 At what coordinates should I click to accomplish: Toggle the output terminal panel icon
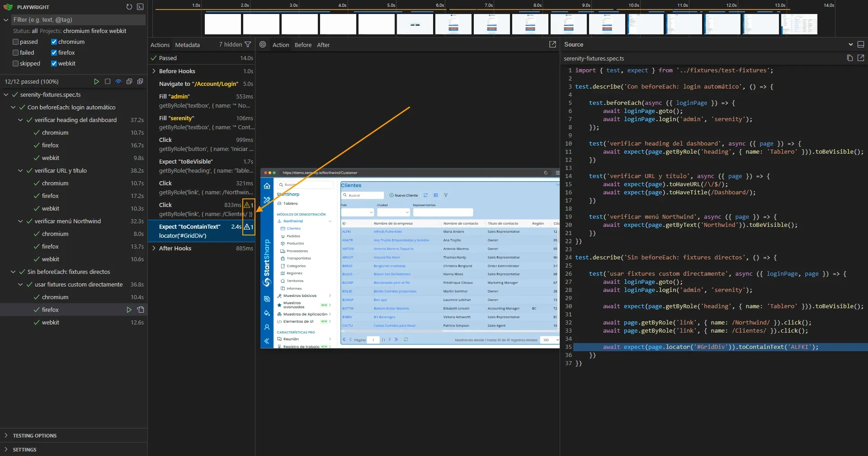140,7
